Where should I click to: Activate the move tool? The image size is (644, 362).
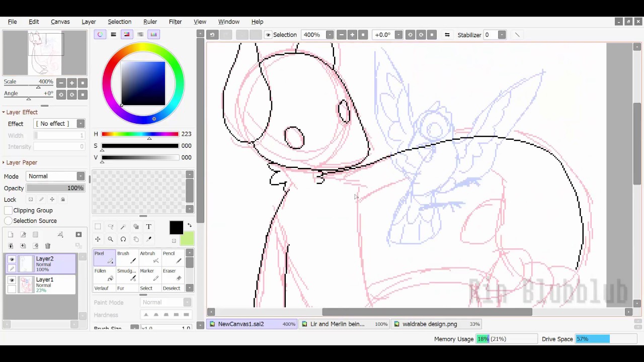[x=98, y=239]
